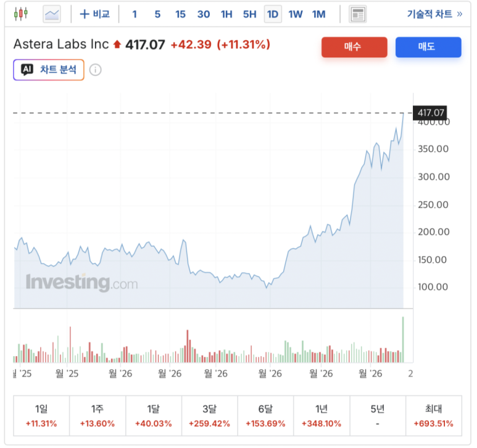Click the info icon beside 차트 분석

tap(95, 70)
